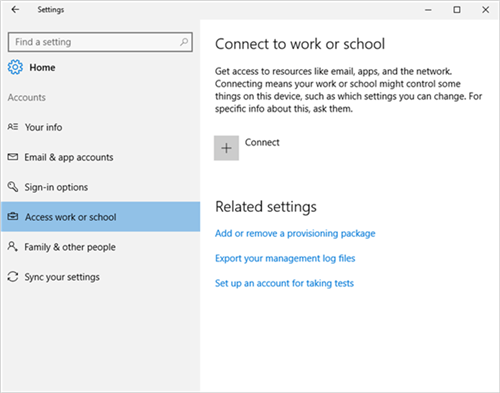Focus the Find a setting search box
Screen dimensions: 500x393
pyautogui.click(x=100, y=42)
